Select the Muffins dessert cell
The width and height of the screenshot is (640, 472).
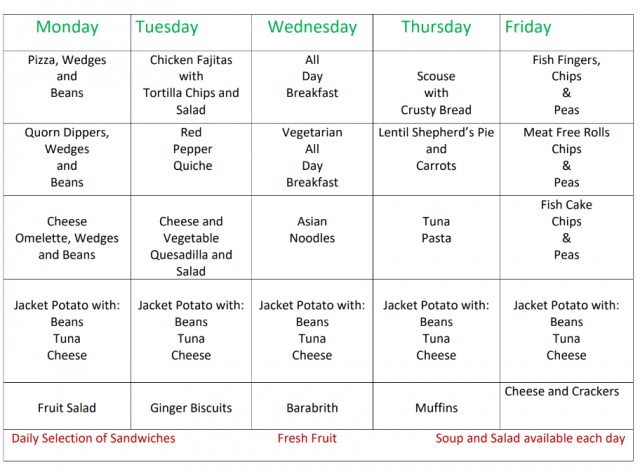coord(436,408)
